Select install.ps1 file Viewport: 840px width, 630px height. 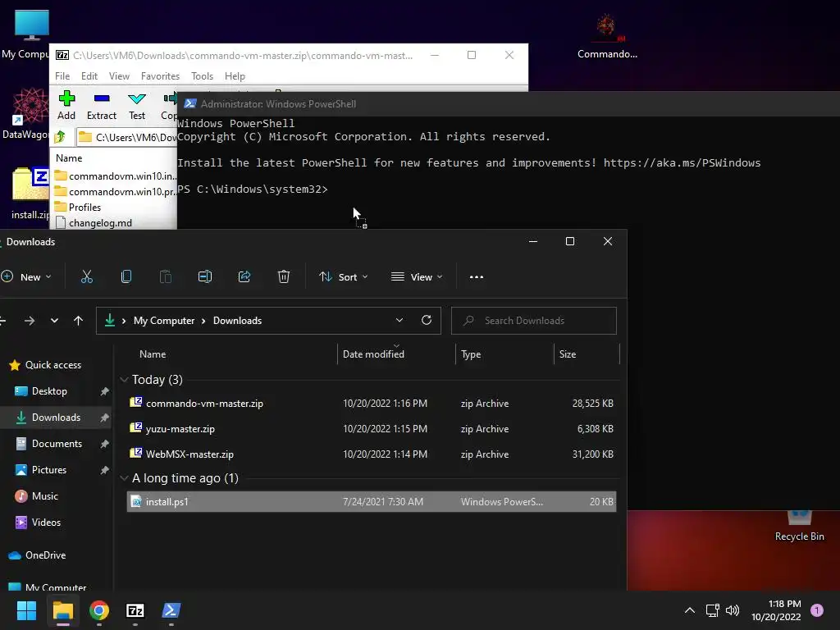tap(372, 501)
